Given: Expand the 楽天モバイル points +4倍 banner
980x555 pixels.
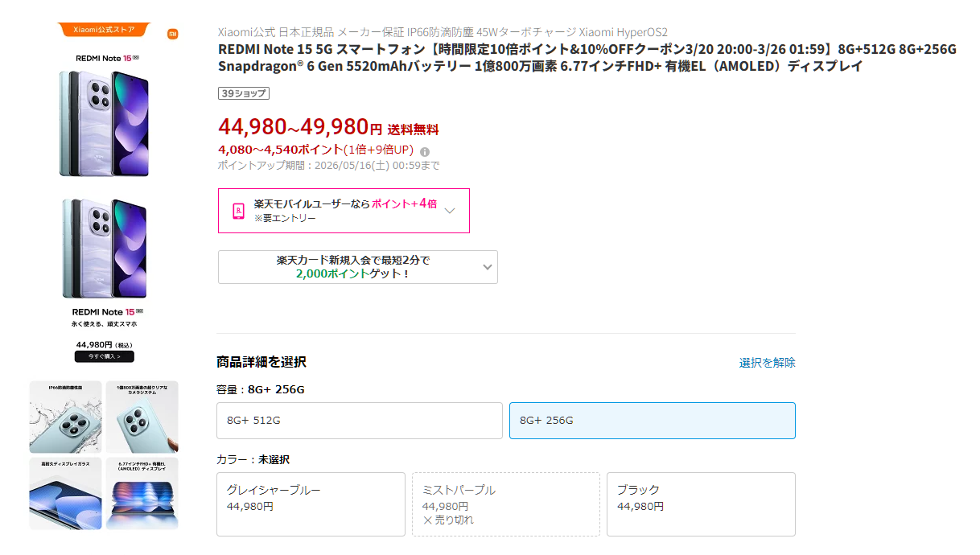Looking at the screenshot, I should pos(450,211).
